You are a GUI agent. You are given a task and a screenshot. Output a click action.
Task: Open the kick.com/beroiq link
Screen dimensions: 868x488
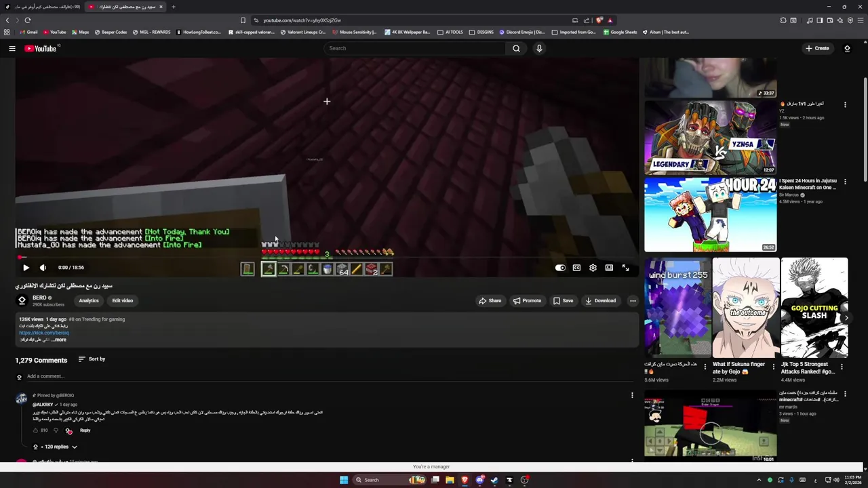click(44, 333)
